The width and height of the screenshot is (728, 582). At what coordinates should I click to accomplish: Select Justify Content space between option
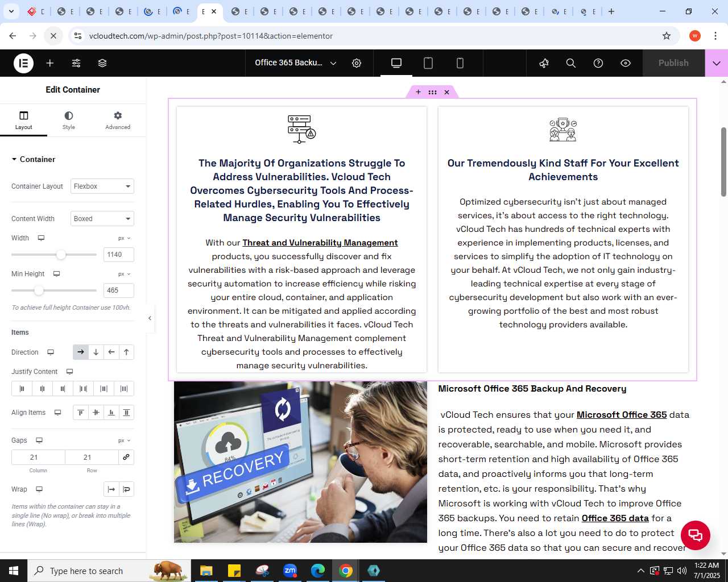[83, 389]
